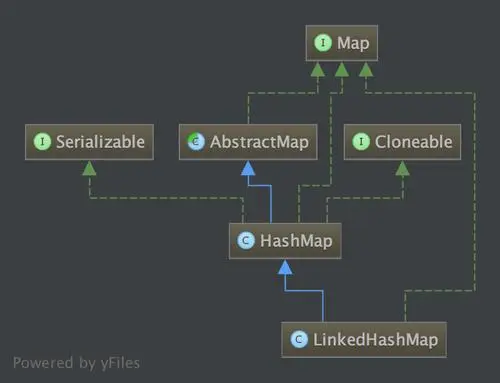This screenshot has width=500, height=383.
Task: Click the Powered by yFiles watermark
Action: (x=76, y=363)
